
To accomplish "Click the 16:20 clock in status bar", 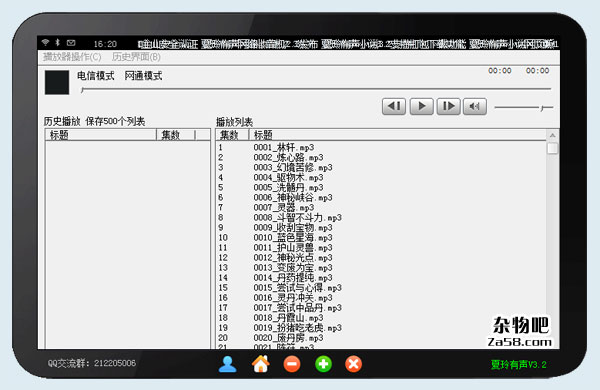I will [105, 44].
